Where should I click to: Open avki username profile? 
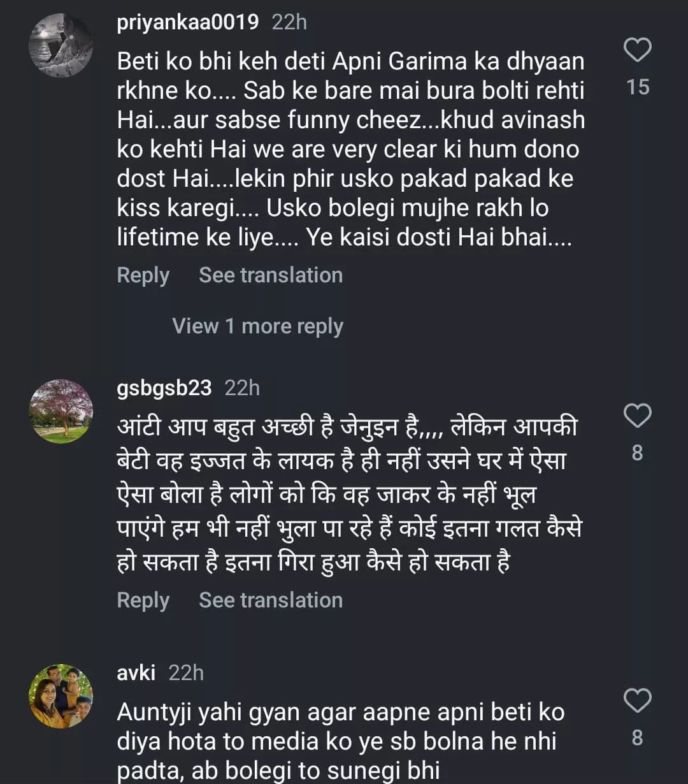(x=136, y=672)
